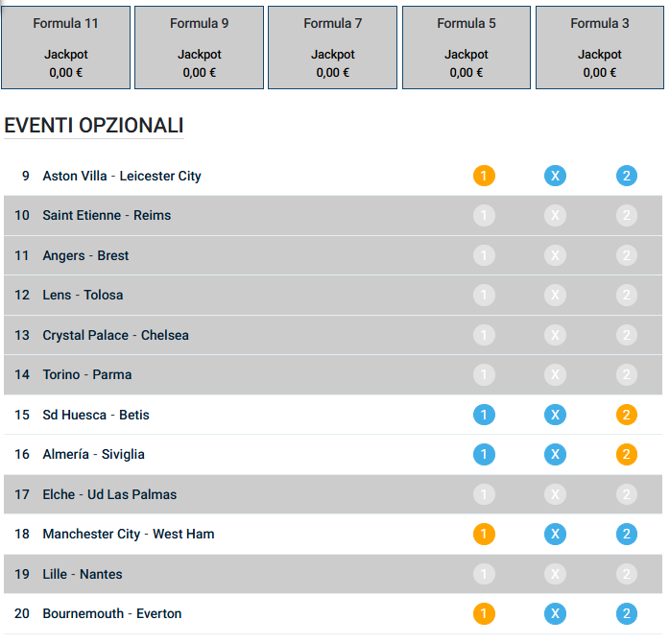This screenshot has height=644, width=670.
Task: Click outcome 2 on Lille - Nantes row
Action: click(626, 574)
